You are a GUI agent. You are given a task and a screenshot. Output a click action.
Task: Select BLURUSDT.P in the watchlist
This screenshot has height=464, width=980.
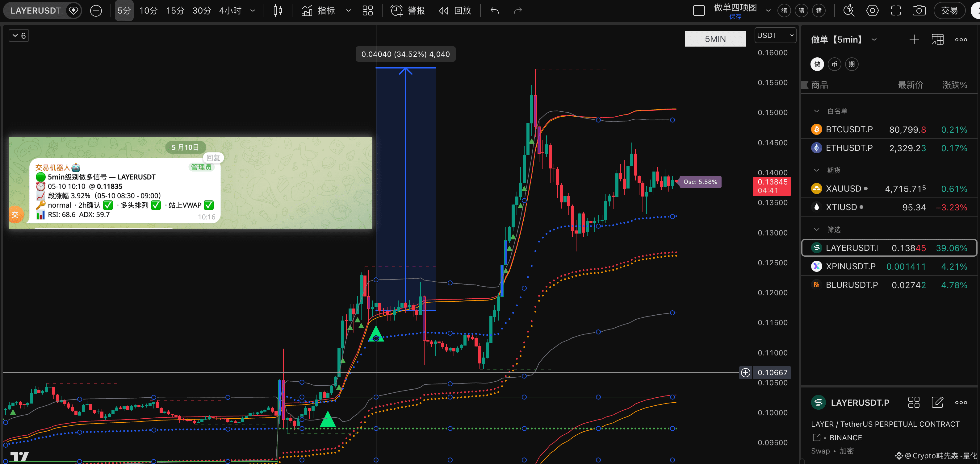pyautogui.click(x=890, y=285)
